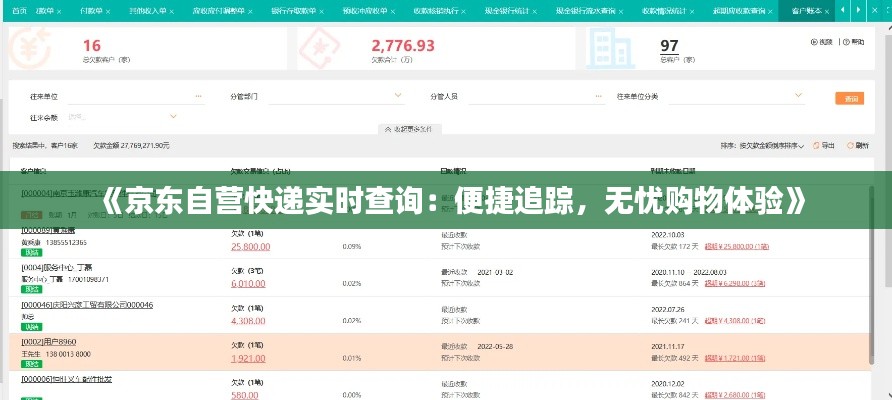Open the 97 总客户 count link
The image size is (892, 400).
click(x=669, y=46)
